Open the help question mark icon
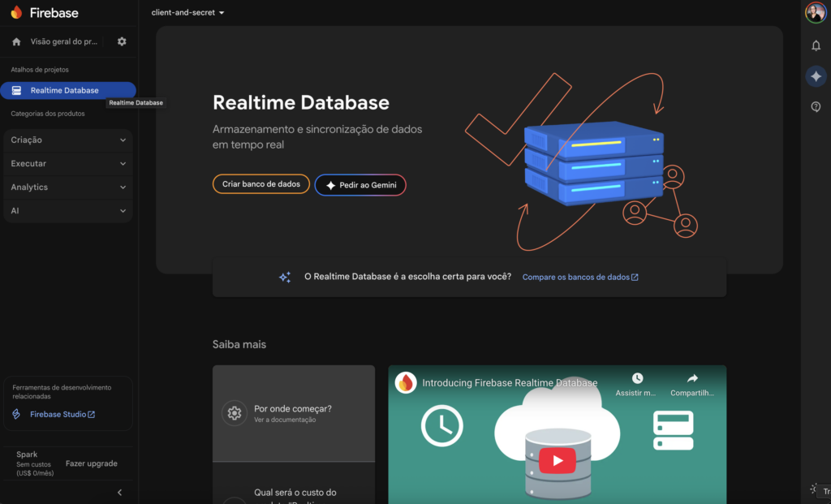This screenshot has width=831, height=504. tap(816, 106)
